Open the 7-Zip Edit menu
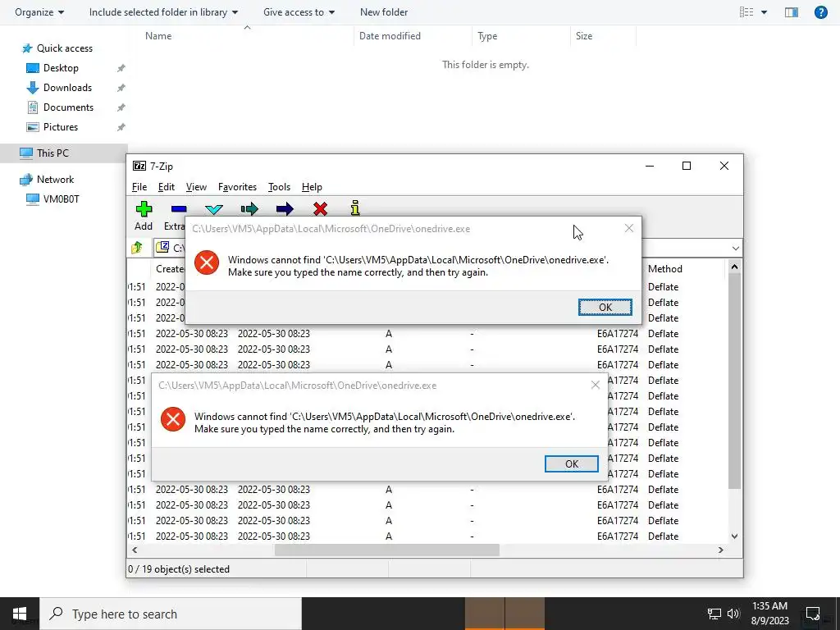This screenshot has width=840, height=630. (166, 187)
